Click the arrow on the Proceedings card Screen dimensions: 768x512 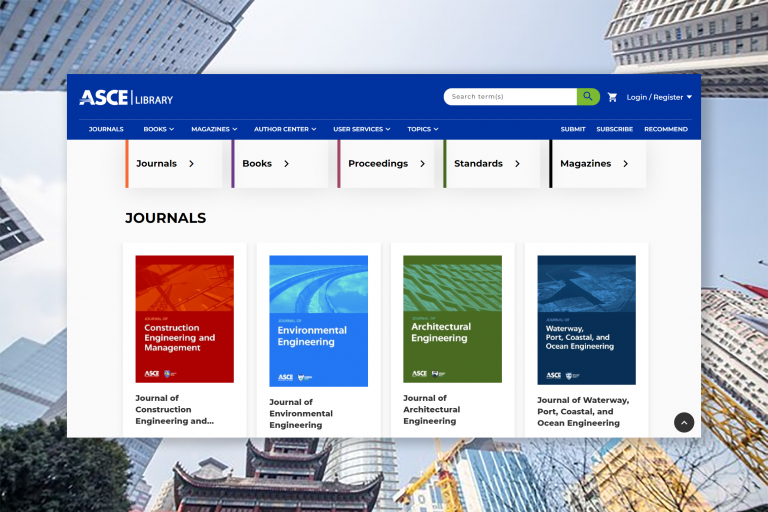click(422, 164)
